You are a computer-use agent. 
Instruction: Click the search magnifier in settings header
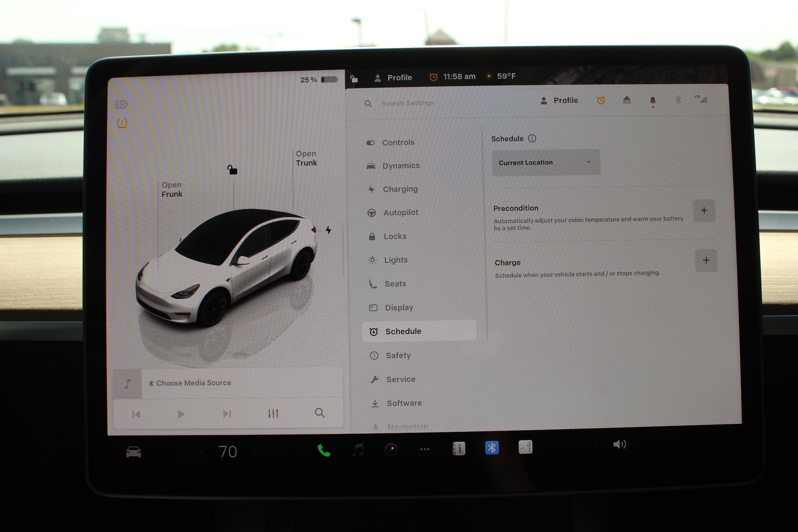pyautogui.click(x=368, y=103)
